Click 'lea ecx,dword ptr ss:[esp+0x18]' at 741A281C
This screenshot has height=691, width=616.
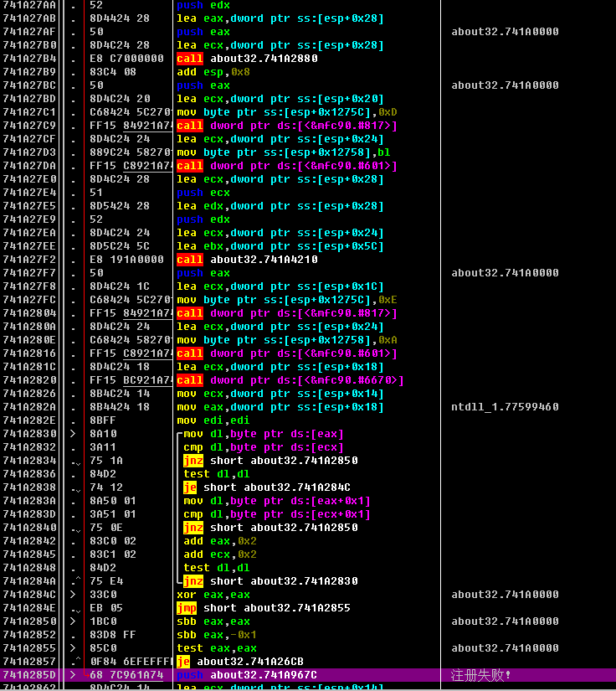tap(280, 367)
